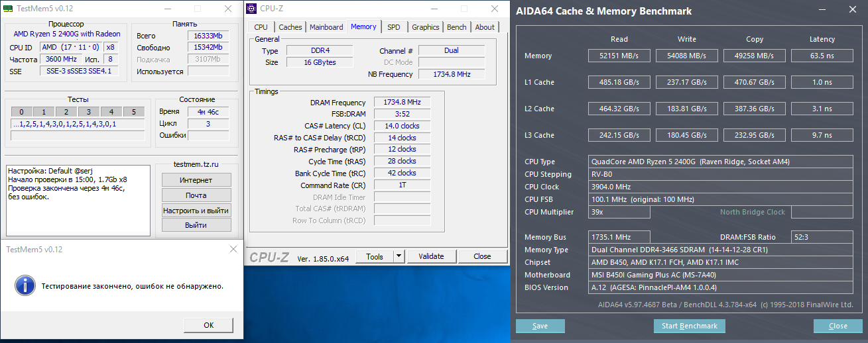The height and width of the screenshot is (343, 868).
Task: Click the tRC 42 clocks value
Action: (403, 173)
